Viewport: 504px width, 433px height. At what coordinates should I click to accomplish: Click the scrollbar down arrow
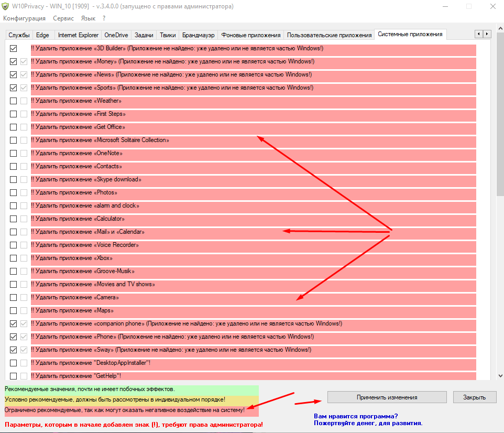pyautogui.click(x=500, y=375)
